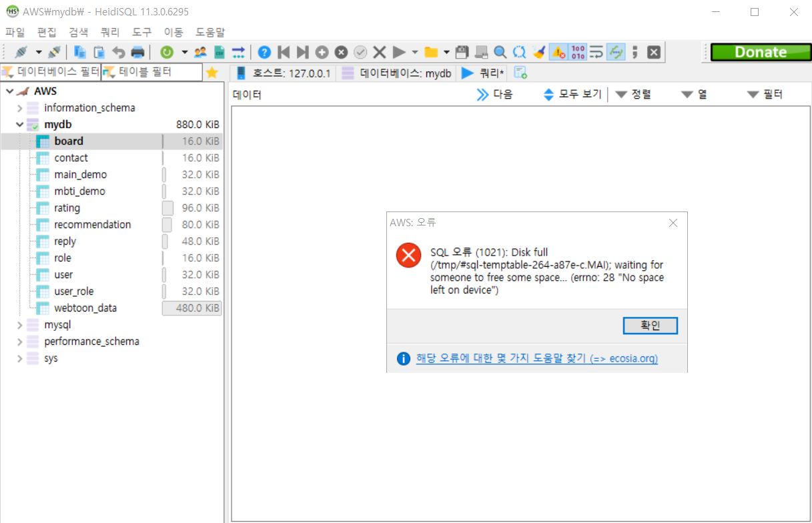Open the 도움말 menu
The width and height of the screenshot is (812, 523).
click(x=210, y=32)
